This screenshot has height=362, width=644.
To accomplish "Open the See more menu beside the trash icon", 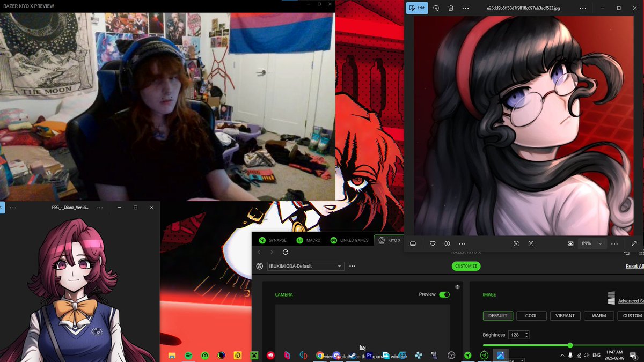I will coord(465,8).
